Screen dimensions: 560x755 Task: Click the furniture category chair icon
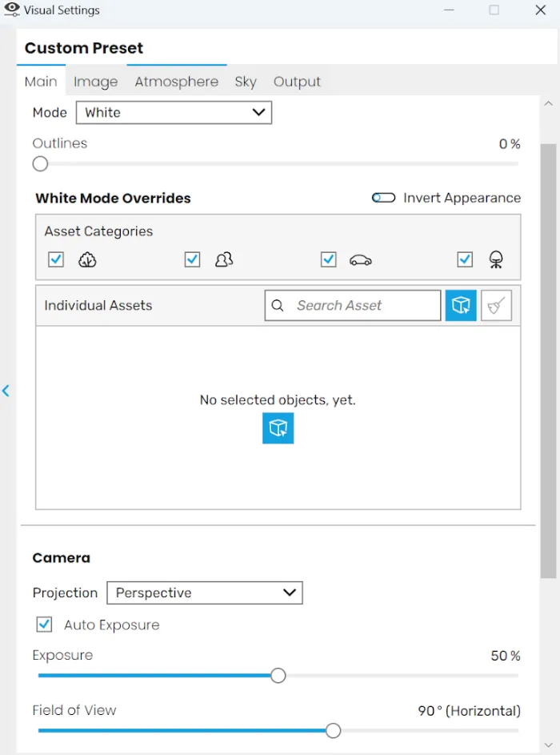pos(496,259)
